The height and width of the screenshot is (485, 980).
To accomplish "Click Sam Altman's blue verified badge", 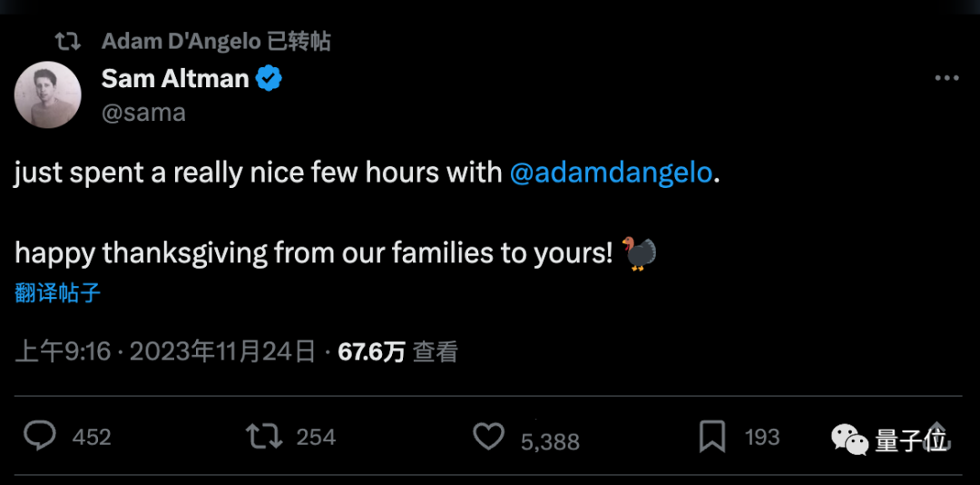I will point(269,79).
